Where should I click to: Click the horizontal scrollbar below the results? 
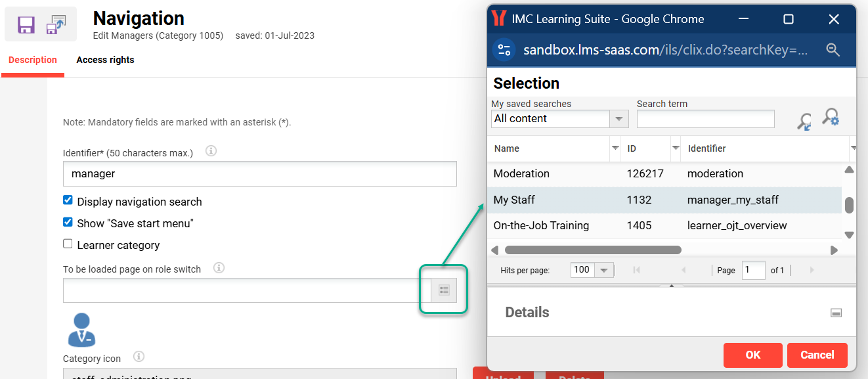click(x=593, y=250)
